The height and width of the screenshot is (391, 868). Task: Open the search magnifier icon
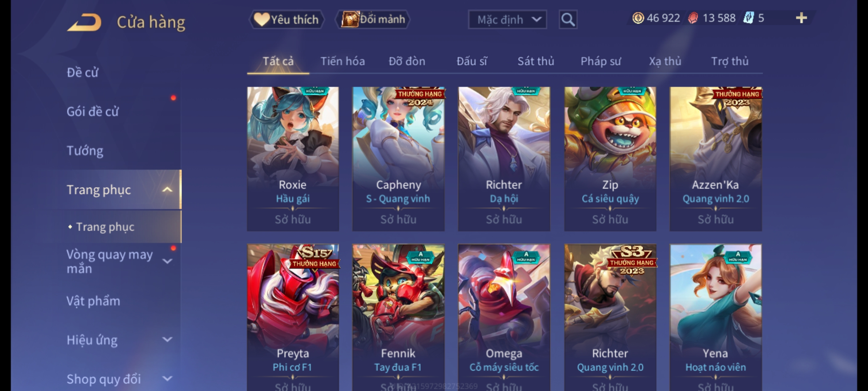568,20
